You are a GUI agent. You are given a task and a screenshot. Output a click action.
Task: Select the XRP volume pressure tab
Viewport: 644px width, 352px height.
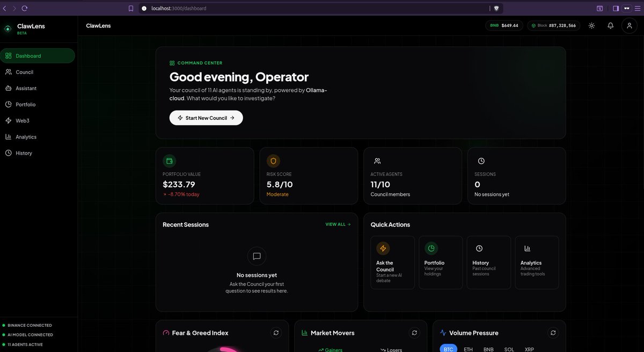pyautogui.click(x=529, y=349)
